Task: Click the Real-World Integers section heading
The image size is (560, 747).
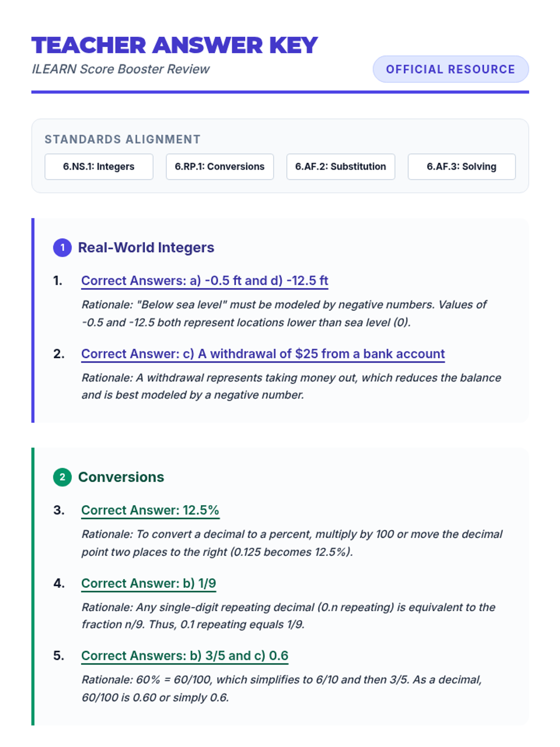Action: pos(146,247)
